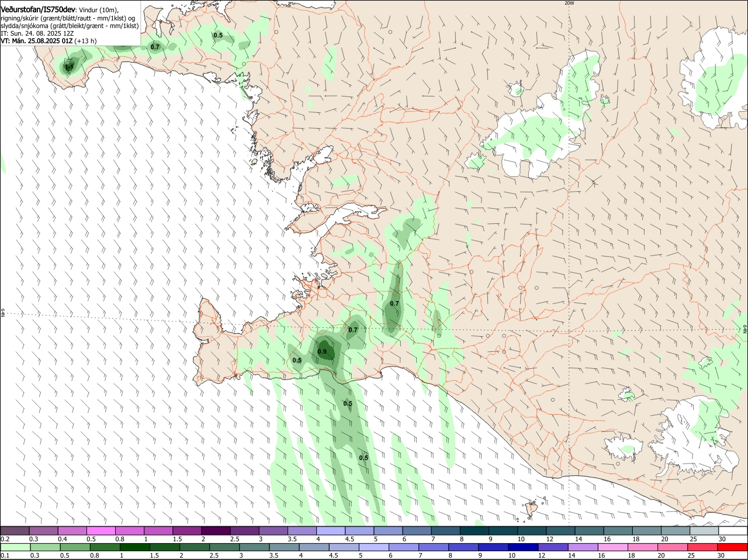Select the pale periwinkle 4 swatch in the top legend row
748x560 pixels.
click(331, 531)
